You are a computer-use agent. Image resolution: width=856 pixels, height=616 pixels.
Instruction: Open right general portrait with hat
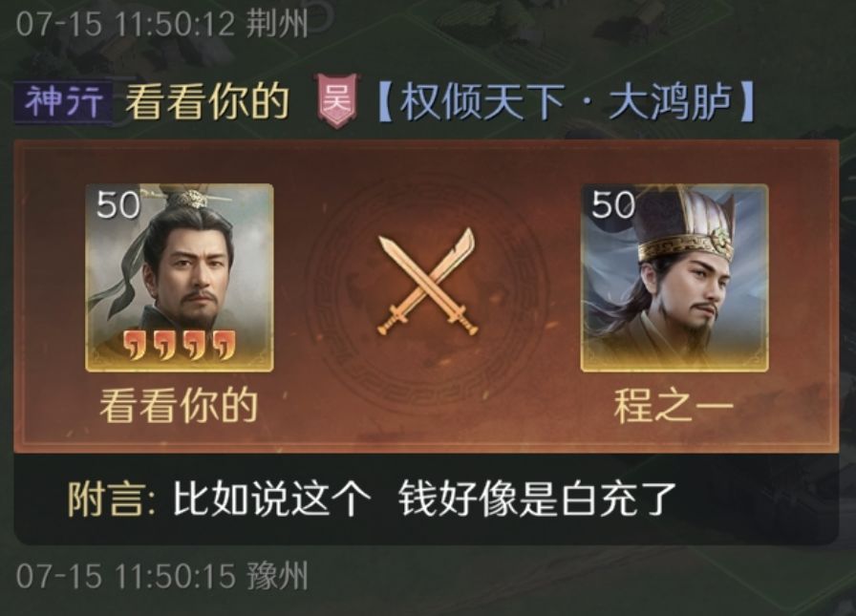click(674, 278)
